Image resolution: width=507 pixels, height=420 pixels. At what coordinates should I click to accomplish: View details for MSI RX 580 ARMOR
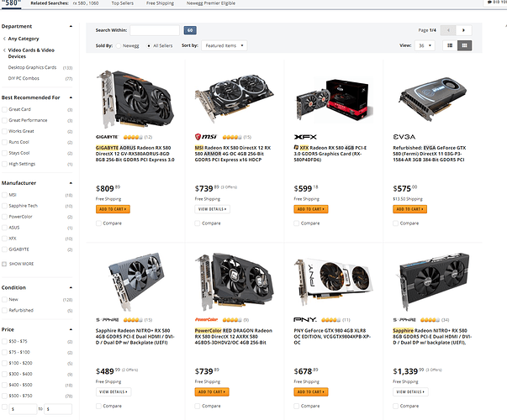(x=212, y=209)
